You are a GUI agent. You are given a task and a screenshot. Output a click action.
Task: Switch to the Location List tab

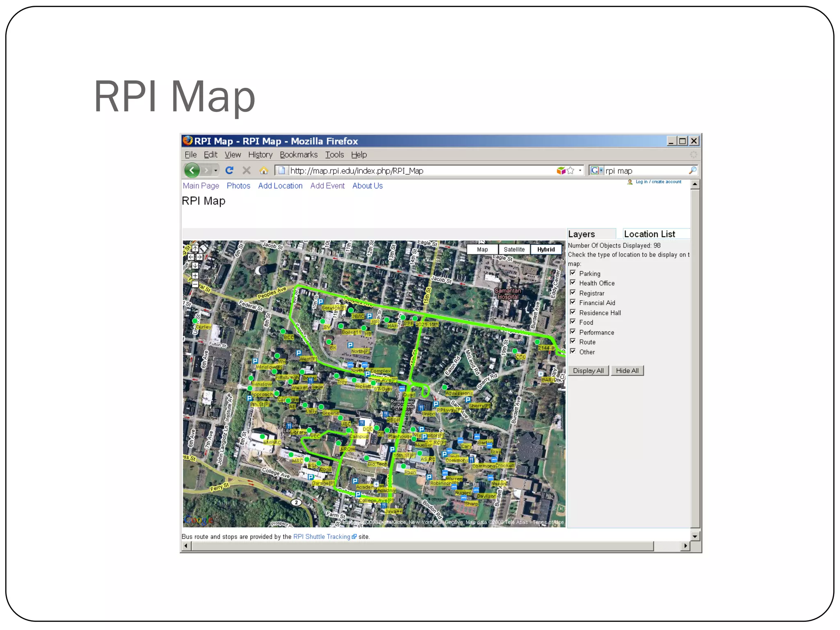click(656, 234)
